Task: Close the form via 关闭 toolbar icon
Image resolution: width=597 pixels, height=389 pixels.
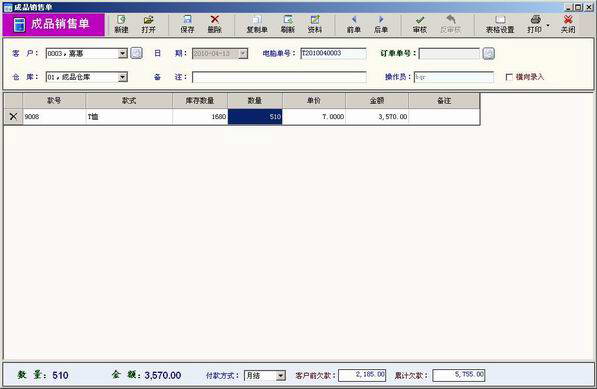Action: (x=568, y=24)
